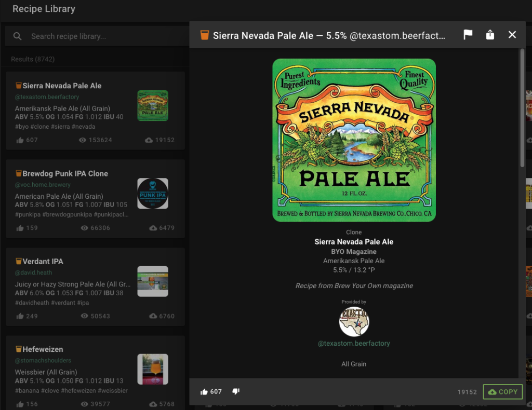532x410 pixels.
Task: Click the 5.5% / 13.2 °P value
Action: coord(354,270)
